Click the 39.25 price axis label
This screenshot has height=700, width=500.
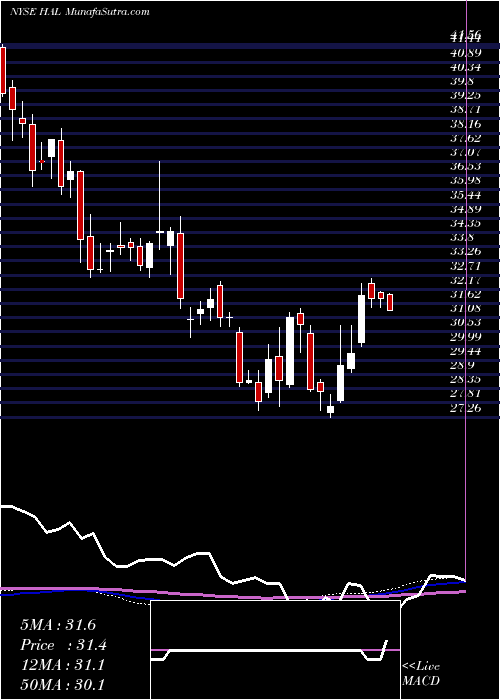[466, 96]
